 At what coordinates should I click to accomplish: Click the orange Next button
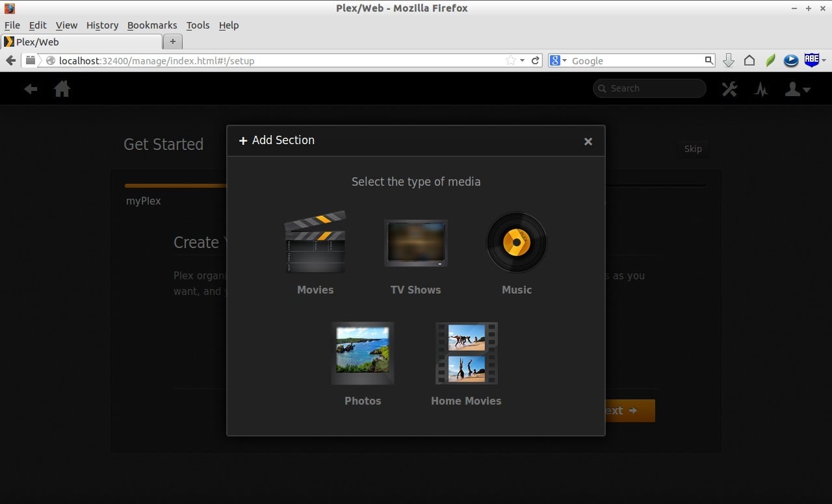pyautogui.click(x=630, y=410)
